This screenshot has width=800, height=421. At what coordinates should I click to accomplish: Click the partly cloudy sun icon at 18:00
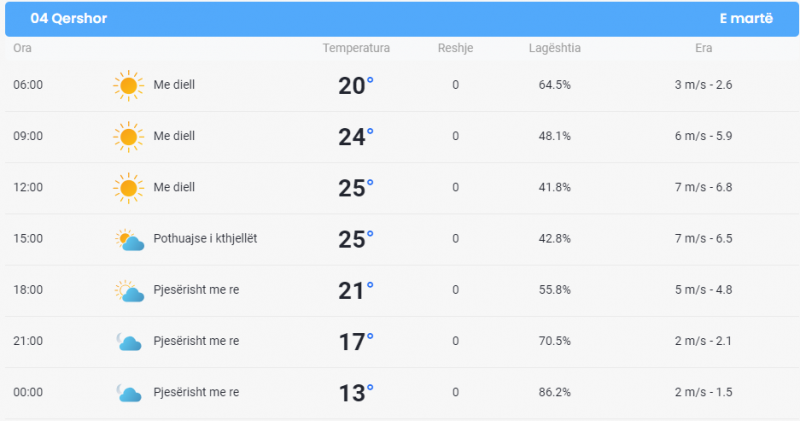130,291
